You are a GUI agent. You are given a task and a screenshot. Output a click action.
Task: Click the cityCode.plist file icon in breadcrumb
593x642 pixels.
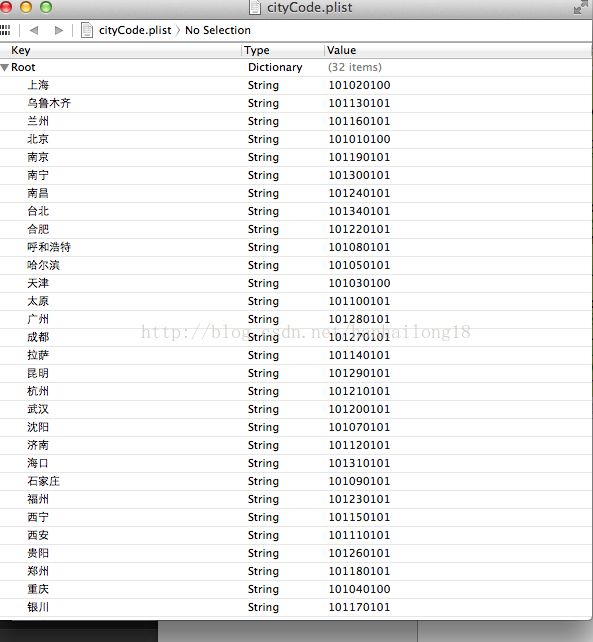click(x=87, y=30)
